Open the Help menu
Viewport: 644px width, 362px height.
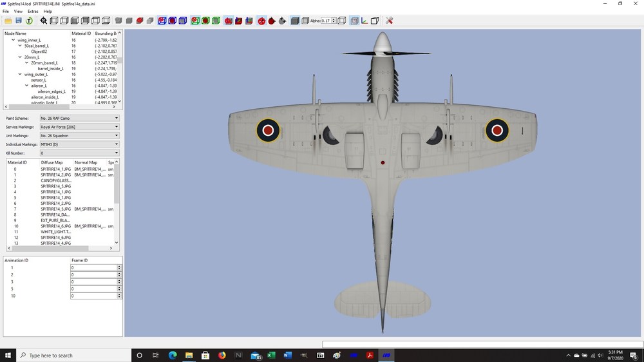coord(48,12)
